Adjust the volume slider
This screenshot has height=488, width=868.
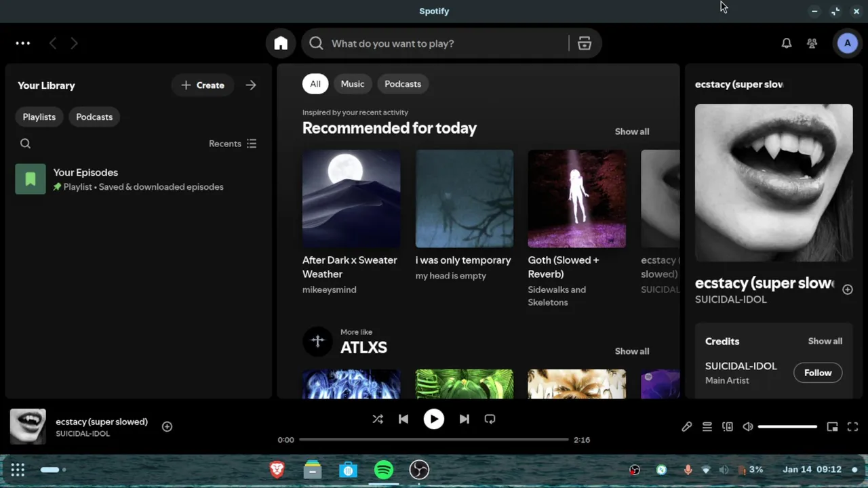coord(787,426)
